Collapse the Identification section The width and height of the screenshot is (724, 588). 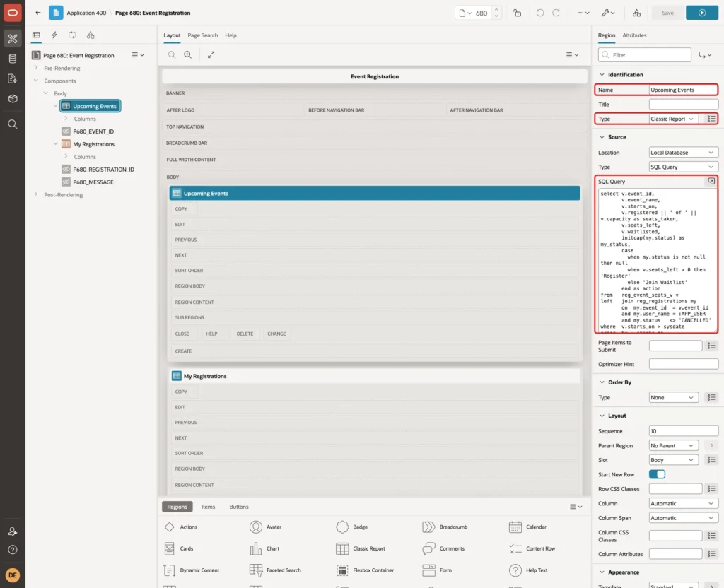coord(602,75)
